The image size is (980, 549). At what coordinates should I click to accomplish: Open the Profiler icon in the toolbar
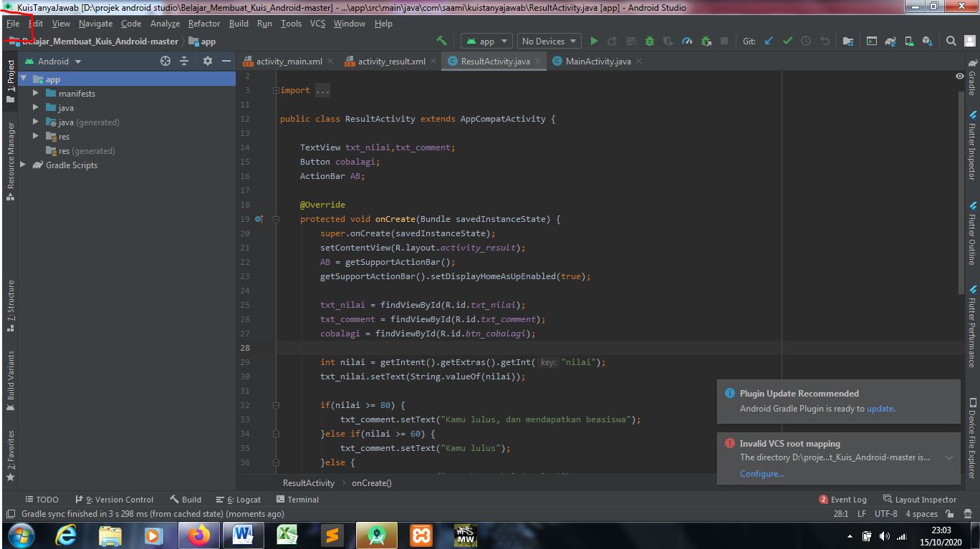pos(686,41)
